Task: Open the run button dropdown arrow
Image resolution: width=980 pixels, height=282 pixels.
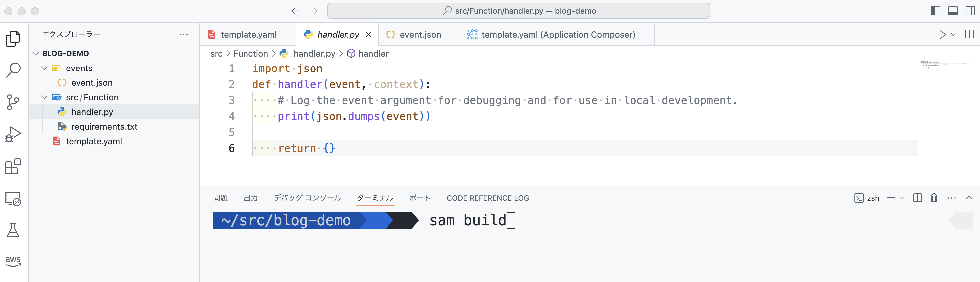Action: pos(954,34)
